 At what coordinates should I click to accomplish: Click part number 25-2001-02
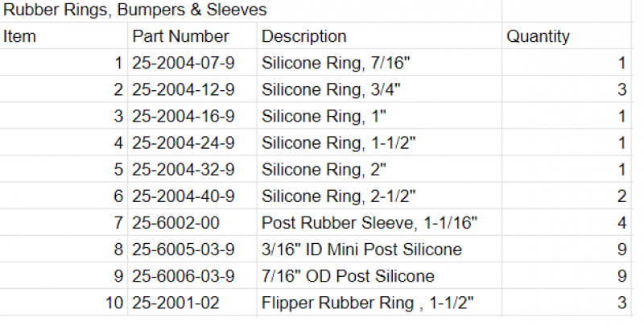(176, 303)
